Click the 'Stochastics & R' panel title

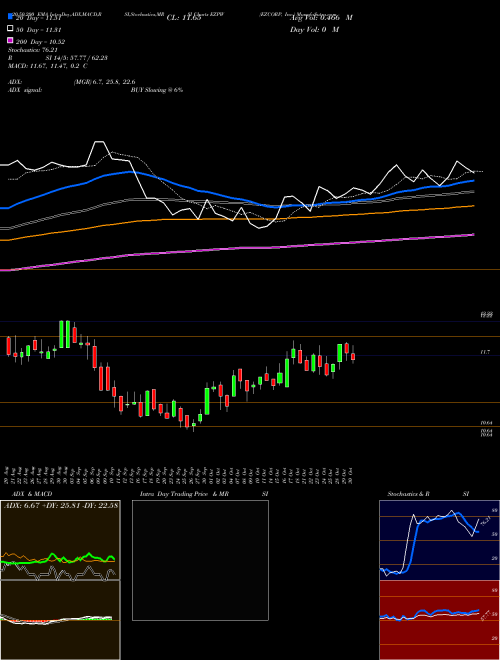pos(409,494)
